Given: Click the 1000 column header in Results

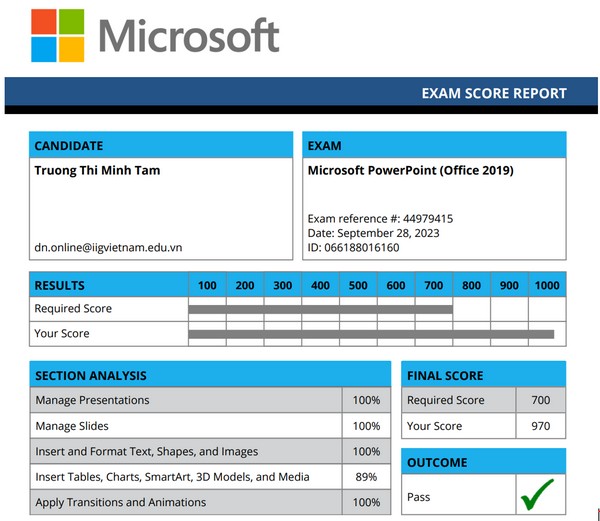Looking at the screenshot, I should [x=547, y=285].
